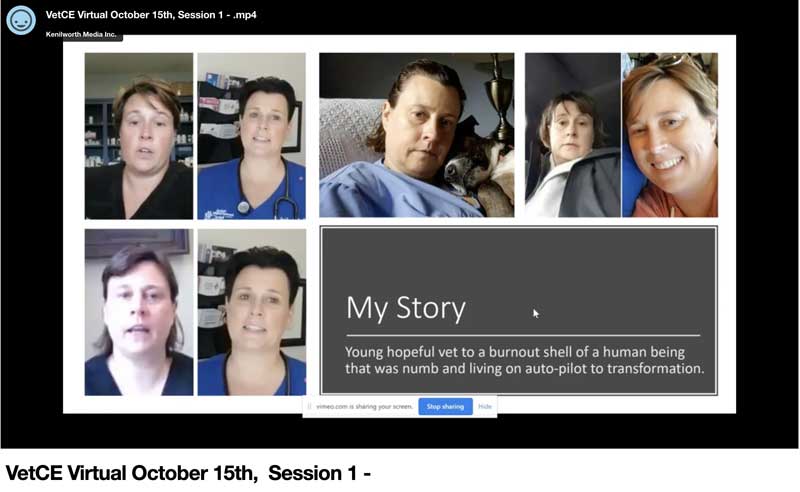
Task: Click the smiley face uploader avatar
Action: pos(21,20)
